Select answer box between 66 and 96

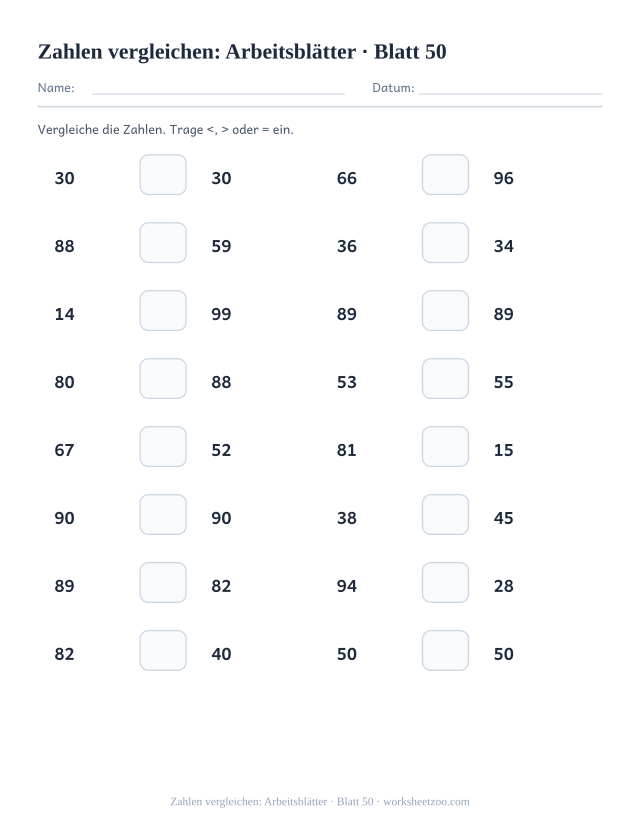tap(445, 174)
